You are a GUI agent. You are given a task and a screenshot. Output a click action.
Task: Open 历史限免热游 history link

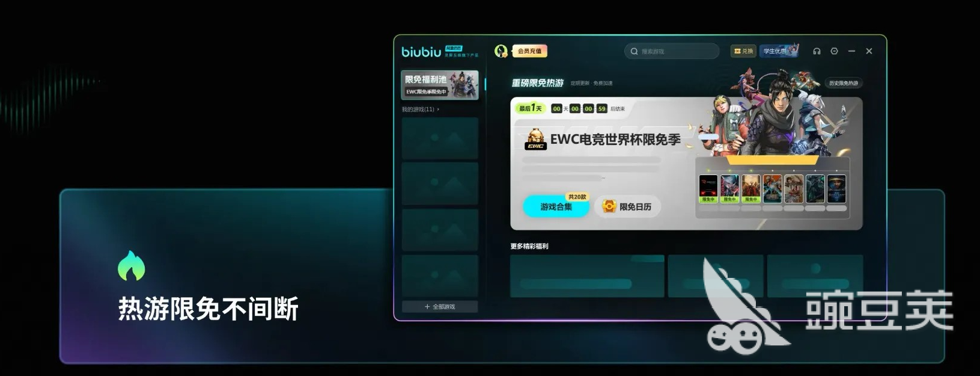[x=844, y=83]
